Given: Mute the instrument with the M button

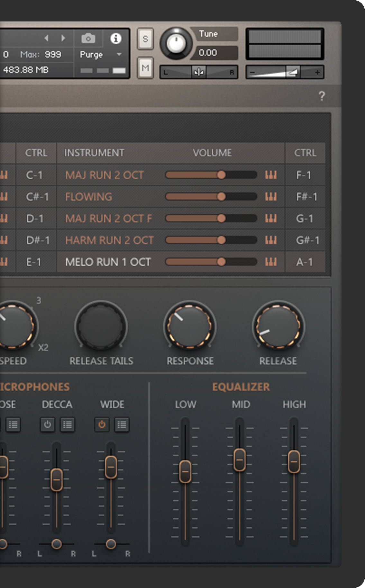Looking at the screenshot, I should tap(145, 68).
